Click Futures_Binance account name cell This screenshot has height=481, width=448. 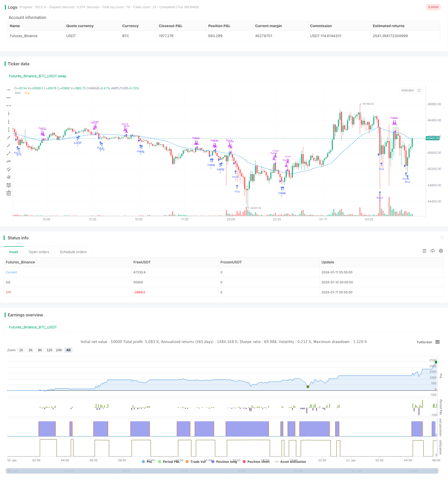[24, 36]
